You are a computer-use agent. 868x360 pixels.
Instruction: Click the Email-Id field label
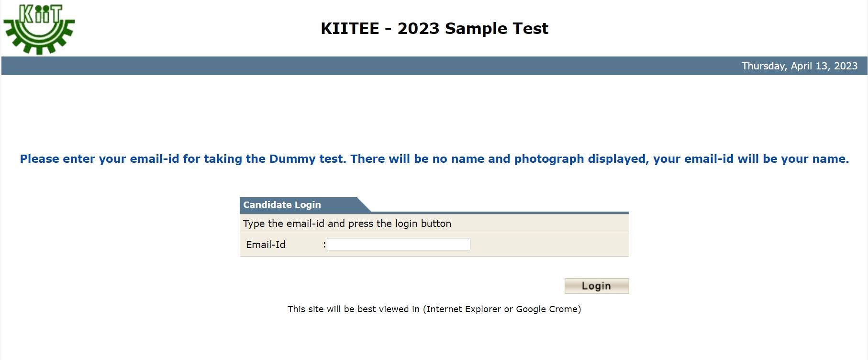pos(266,245)
